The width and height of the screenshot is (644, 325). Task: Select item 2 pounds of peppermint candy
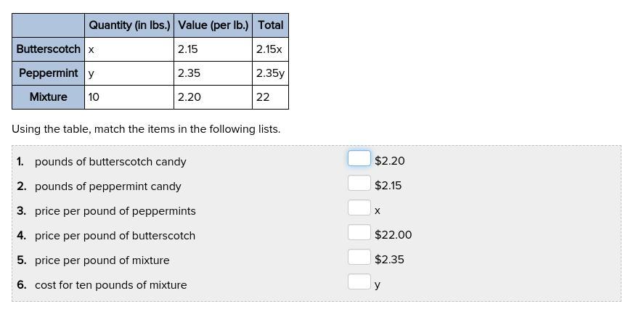pos(107,186)
